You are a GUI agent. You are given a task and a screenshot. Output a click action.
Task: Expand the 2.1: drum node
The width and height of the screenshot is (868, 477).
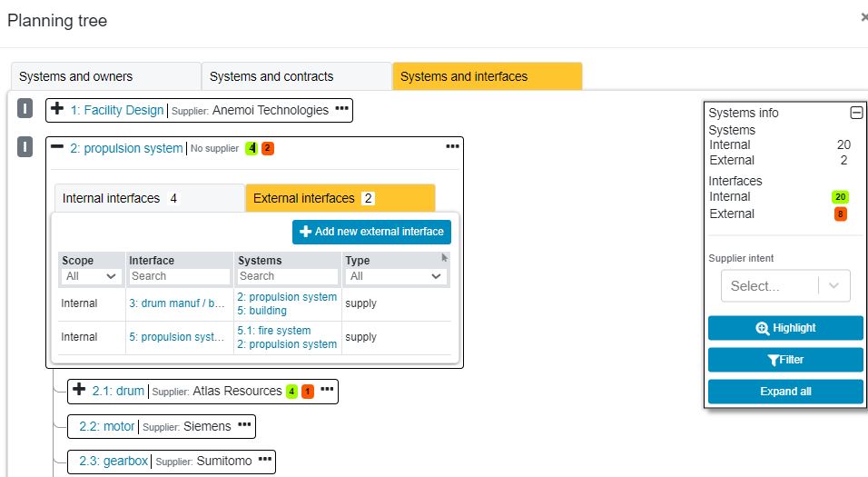(x=79, y=389)
